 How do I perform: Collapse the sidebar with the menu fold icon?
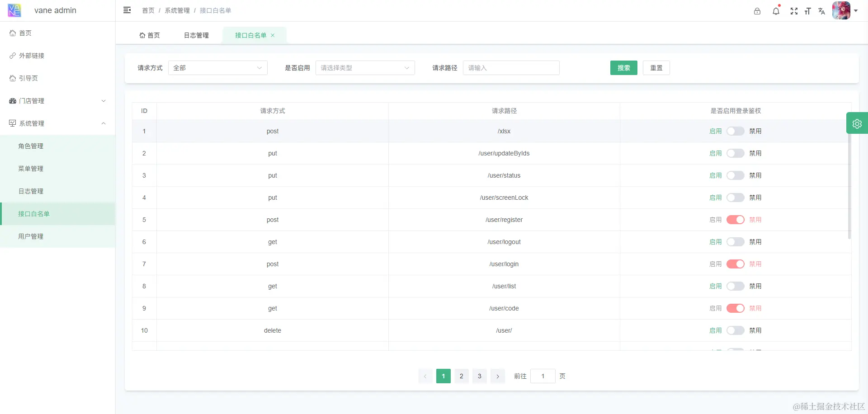(x=127, y=10)
